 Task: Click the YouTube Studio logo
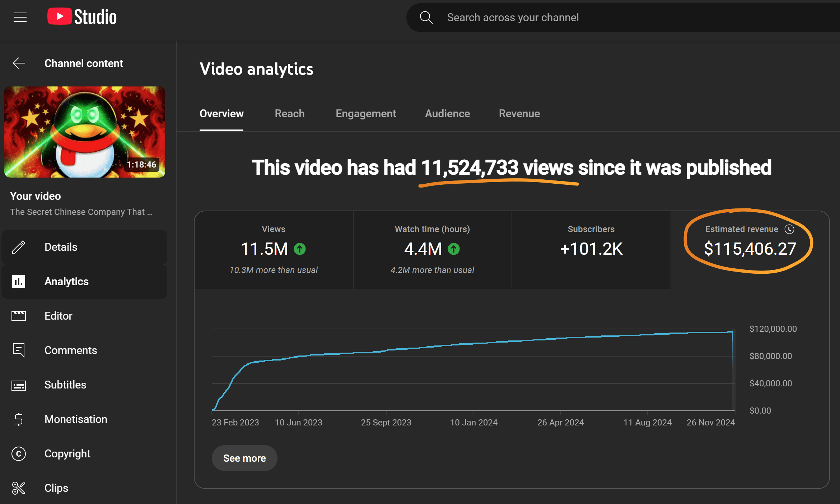click(82, 17)
